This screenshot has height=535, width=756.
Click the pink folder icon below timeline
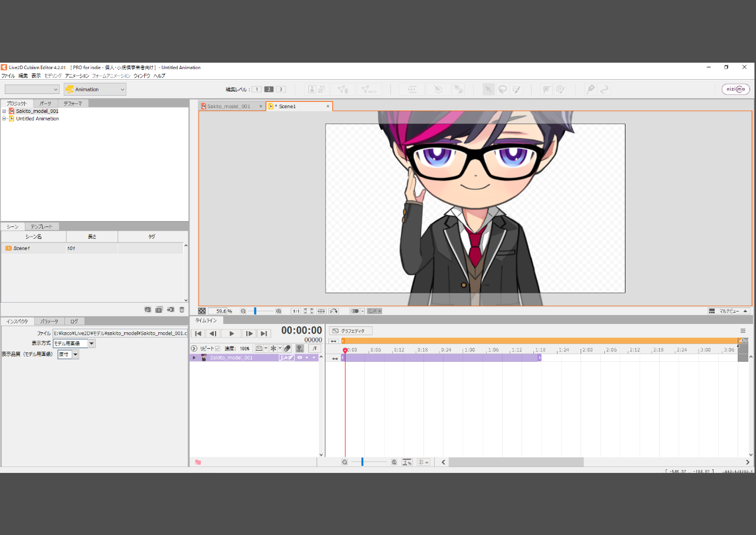[x=198, y=462]
